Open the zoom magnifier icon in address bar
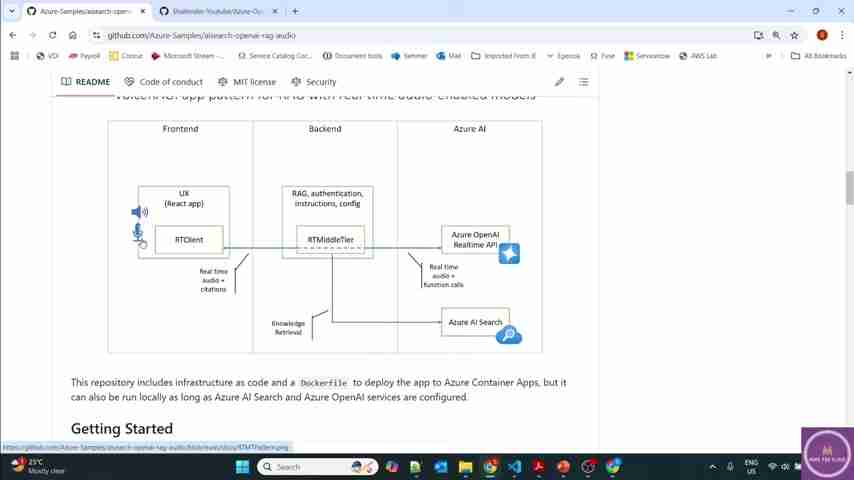This screenshot has height=480, width=854. point(776,35)
